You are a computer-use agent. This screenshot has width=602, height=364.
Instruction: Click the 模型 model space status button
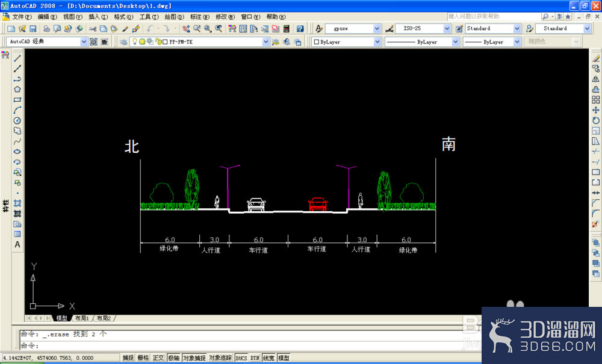[284, 358]
